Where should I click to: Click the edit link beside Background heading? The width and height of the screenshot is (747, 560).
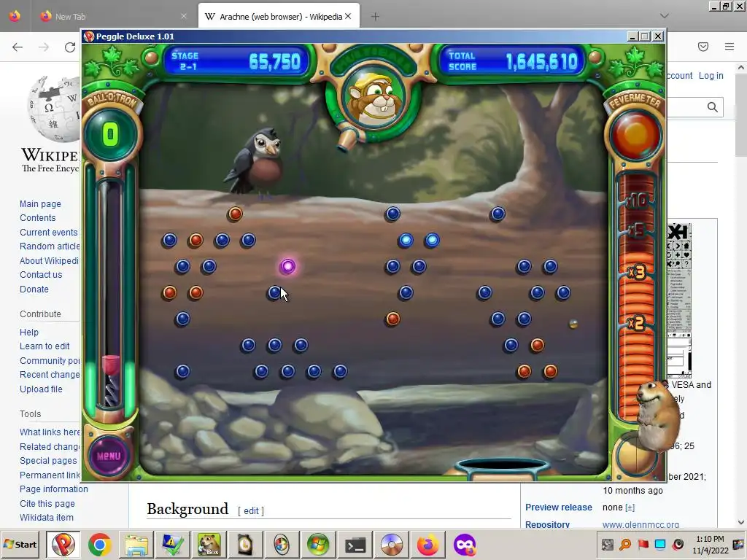251,511
